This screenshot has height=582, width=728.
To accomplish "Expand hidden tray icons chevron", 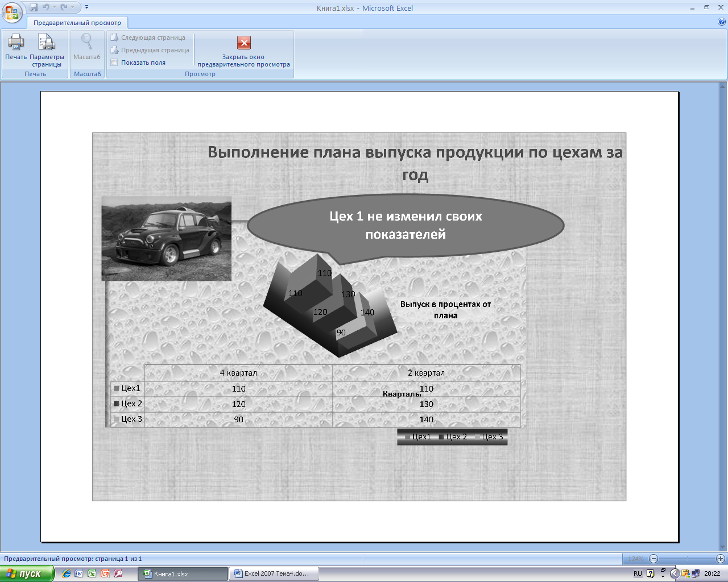I will 675,573.
